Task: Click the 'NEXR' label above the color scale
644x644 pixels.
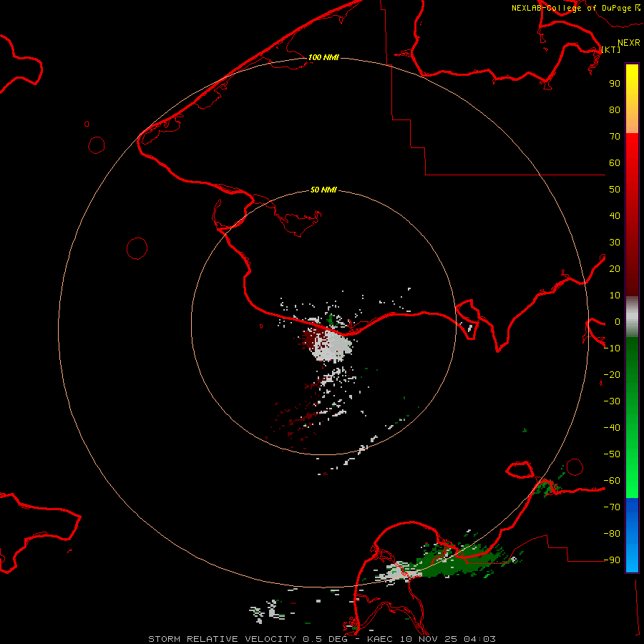Action: [x=628, y=43]
